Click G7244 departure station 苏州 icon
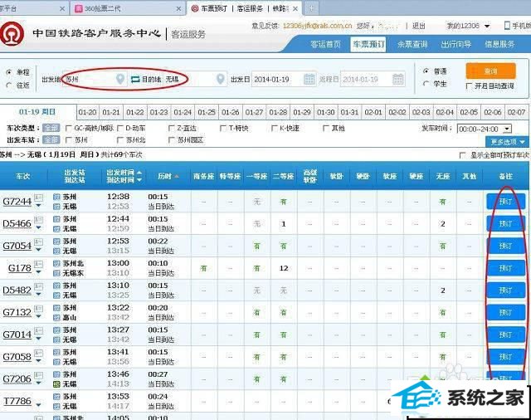The width and height of the screenshot is (531, 420). point(56,197)
